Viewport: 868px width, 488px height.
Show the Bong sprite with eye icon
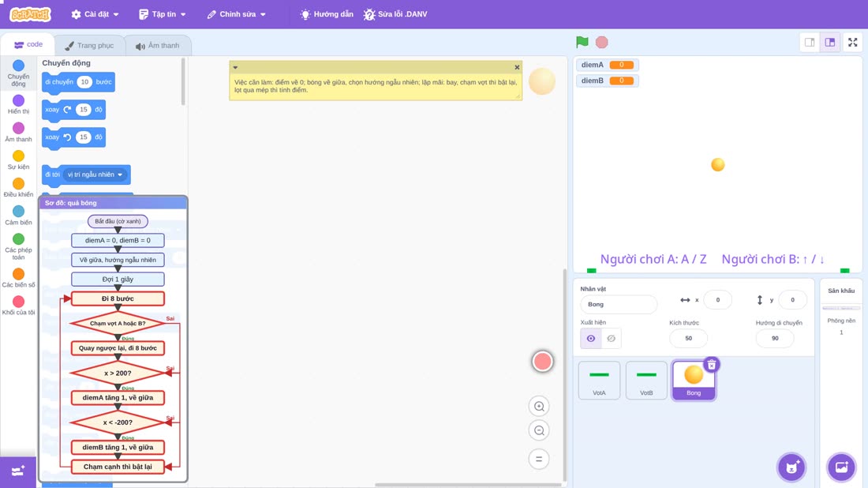coord(591,339)
